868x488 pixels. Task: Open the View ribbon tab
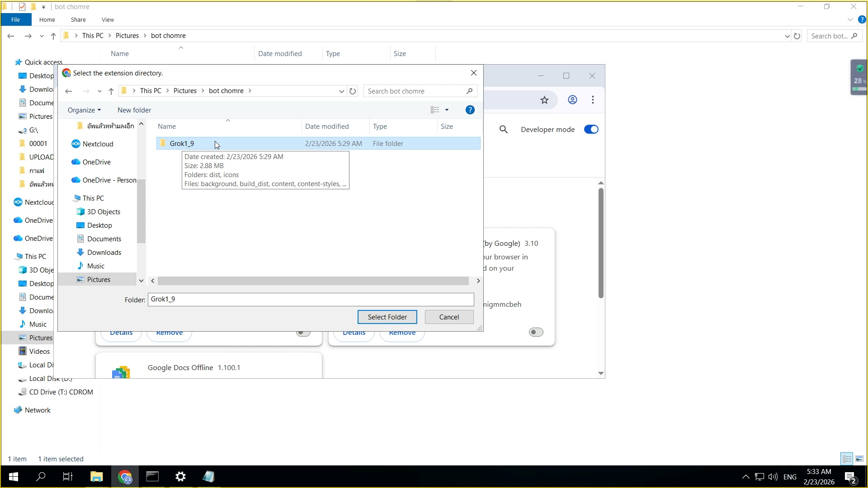[108, 20]
